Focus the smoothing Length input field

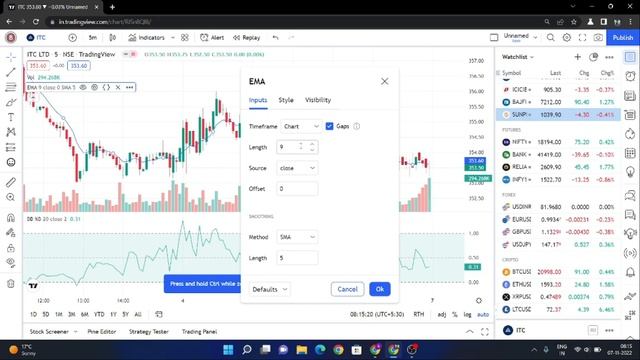coord(297,258)
